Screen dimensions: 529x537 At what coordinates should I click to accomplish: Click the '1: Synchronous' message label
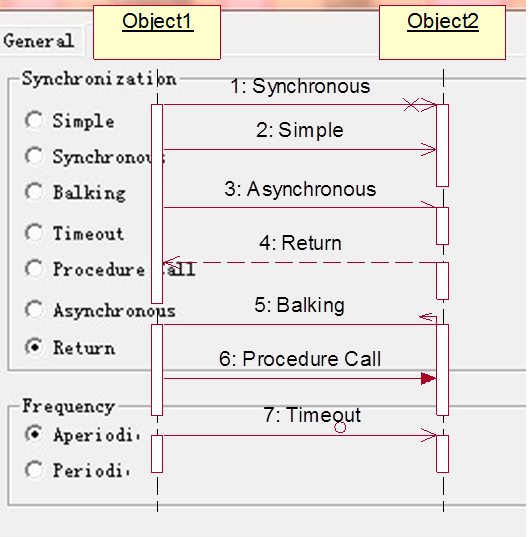tap(300, 86)
